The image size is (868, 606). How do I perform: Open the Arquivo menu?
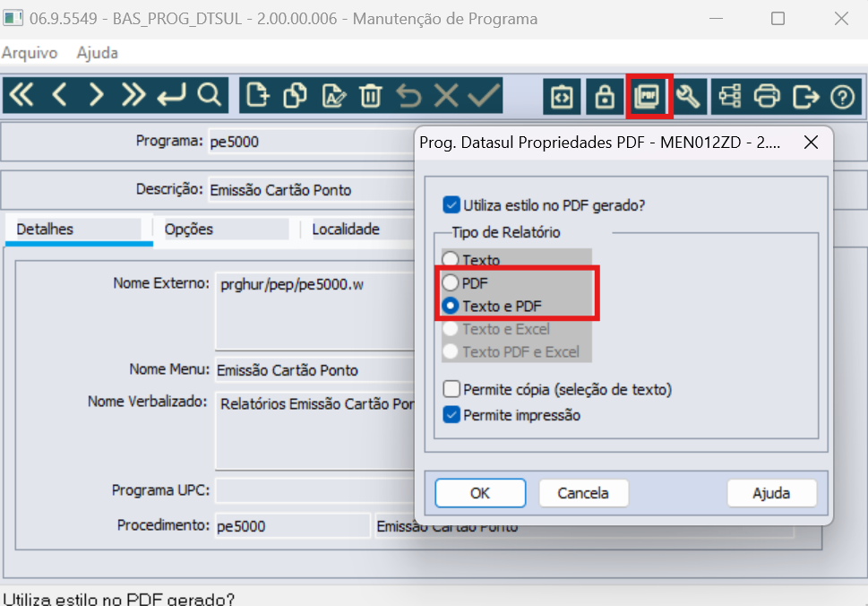[30, 53]
